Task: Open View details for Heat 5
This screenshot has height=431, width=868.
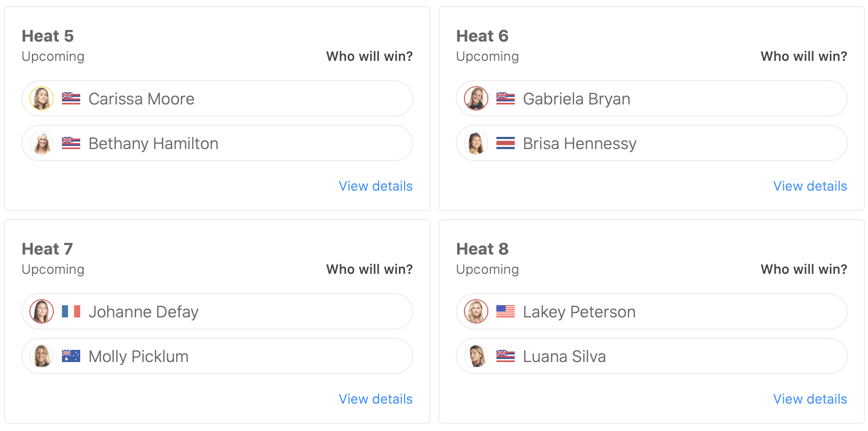Action: coord(376,186)
